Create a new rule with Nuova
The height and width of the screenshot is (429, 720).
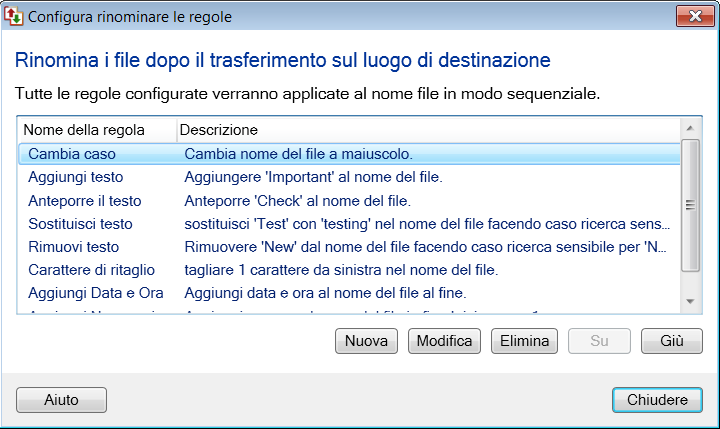pyautogui.click(x=366, y=341)
